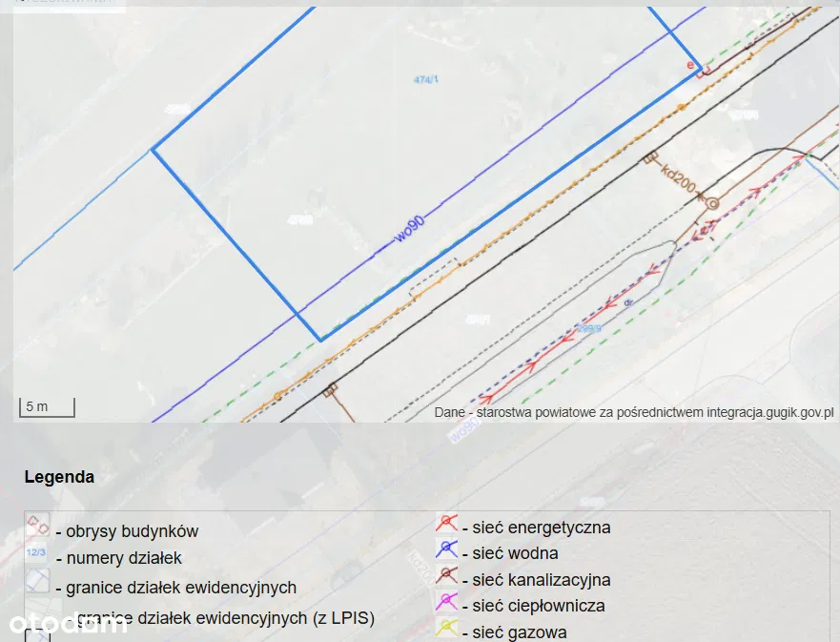Click the kd200 sewer pipe label
Screen dimensions: 840x642
pyautogui.click(x=678, y=177)
